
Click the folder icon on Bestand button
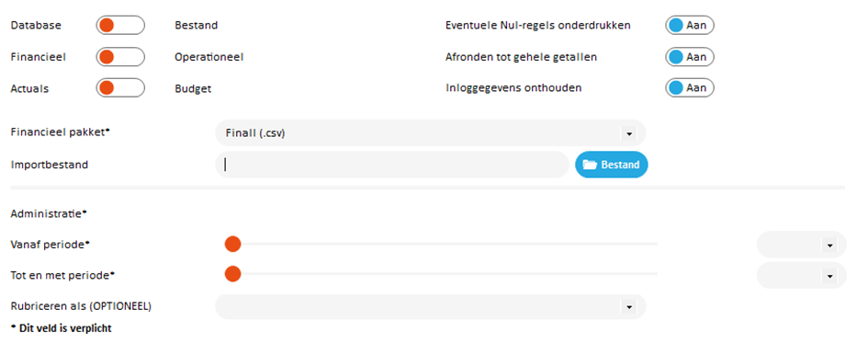coord(590,165)
